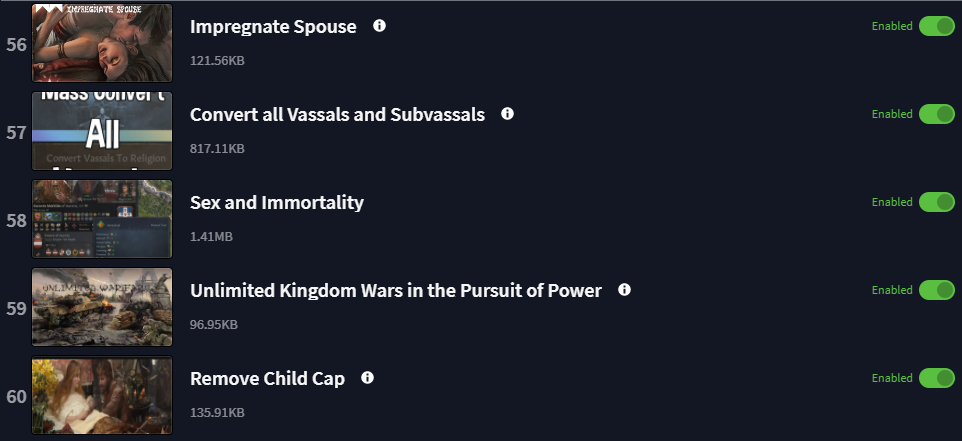This screenshot has width=962, height=441.
Task: Open the Sex and Immortality mod title
Action: click(x=277, y=202)
